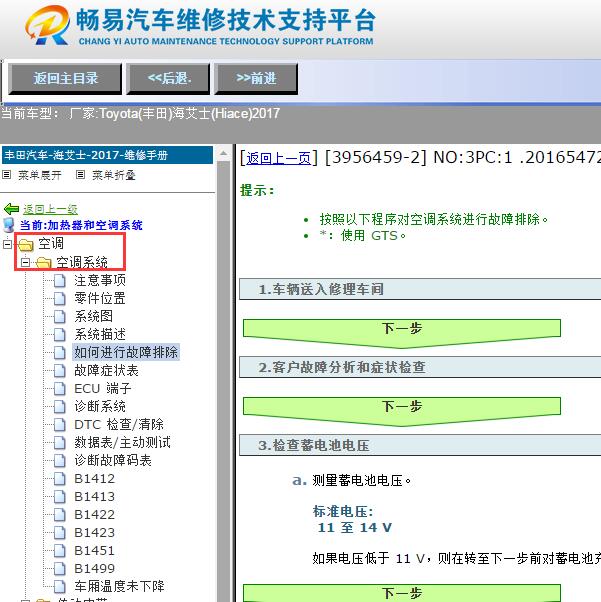
Task: Open the 诊断系统 tree item
Action: pos(100,406)
